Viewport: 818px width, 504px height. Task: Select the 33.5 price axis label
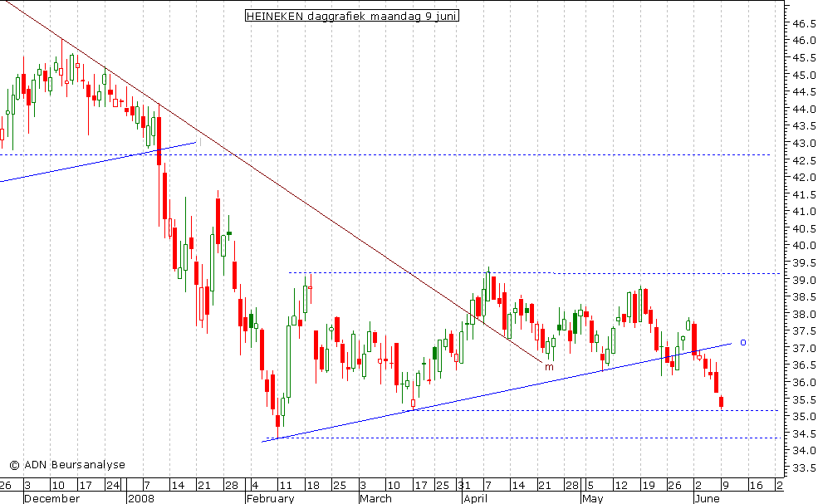click(x=804, y=468)
